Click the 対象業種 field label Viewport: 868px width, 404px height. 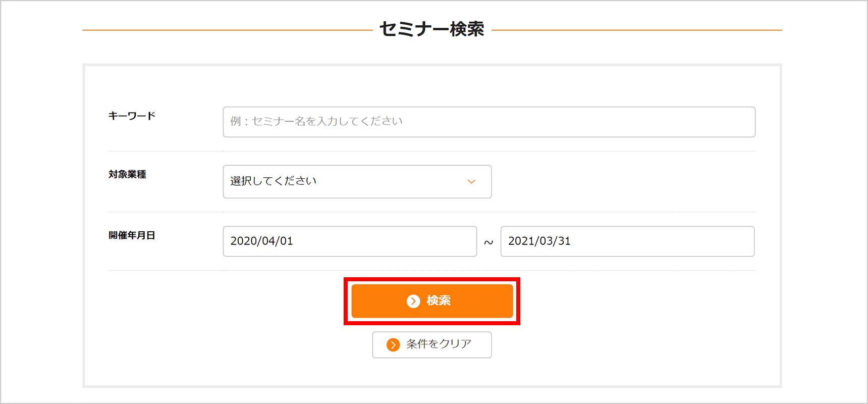point(127,174)
